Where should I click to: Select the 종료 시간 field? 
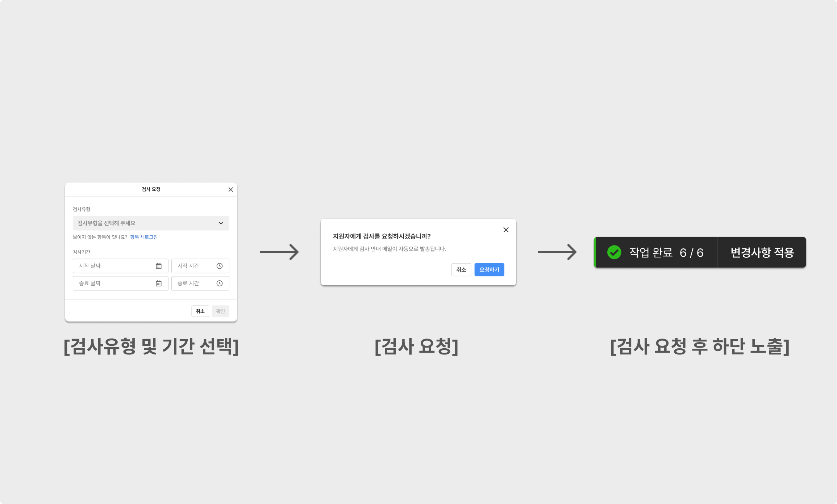tap(200, 283)
